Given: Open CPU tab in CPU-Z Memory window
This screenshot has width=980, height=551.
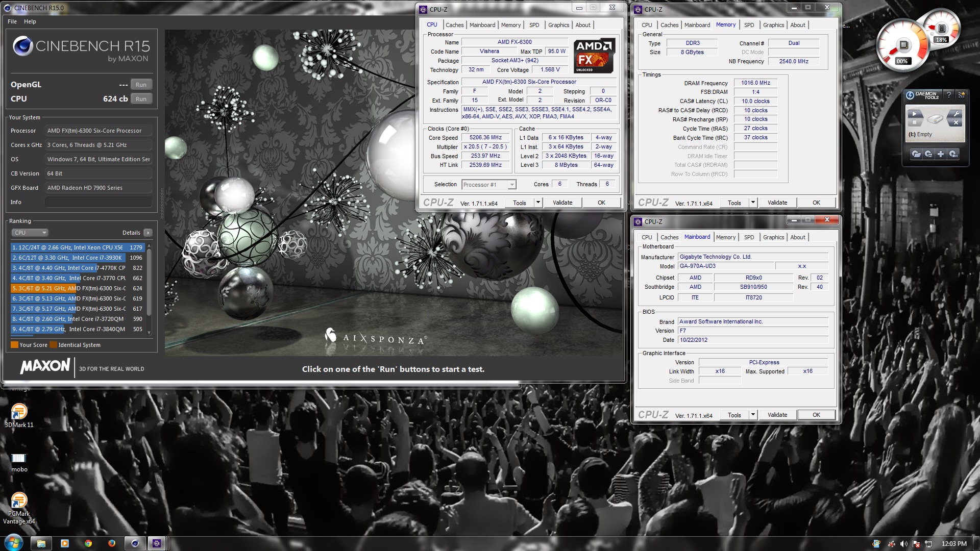Looking at the screenshot, I should 647,25.
